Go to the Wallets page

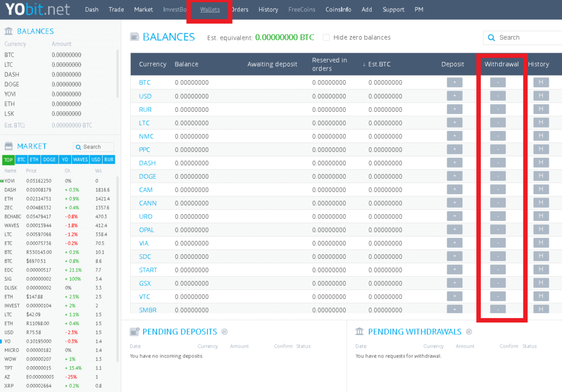pyautogui.click(x=210, y=10)
